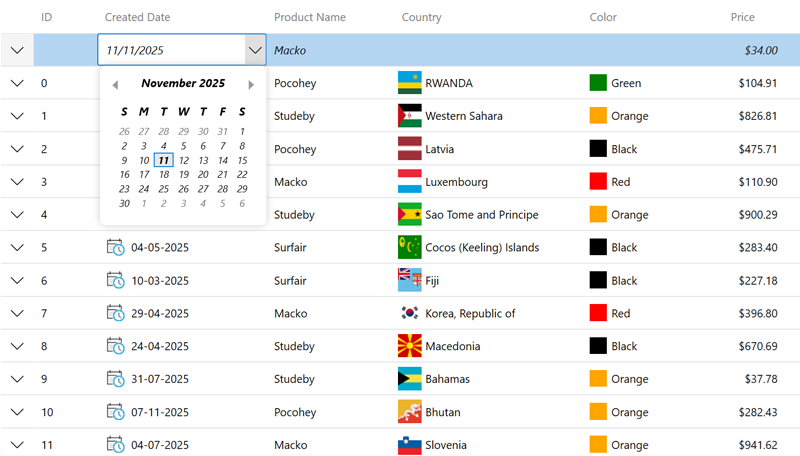Click the Macedonia flag icon
This screenshot has height=456, width=800.
tap(410, 346)
